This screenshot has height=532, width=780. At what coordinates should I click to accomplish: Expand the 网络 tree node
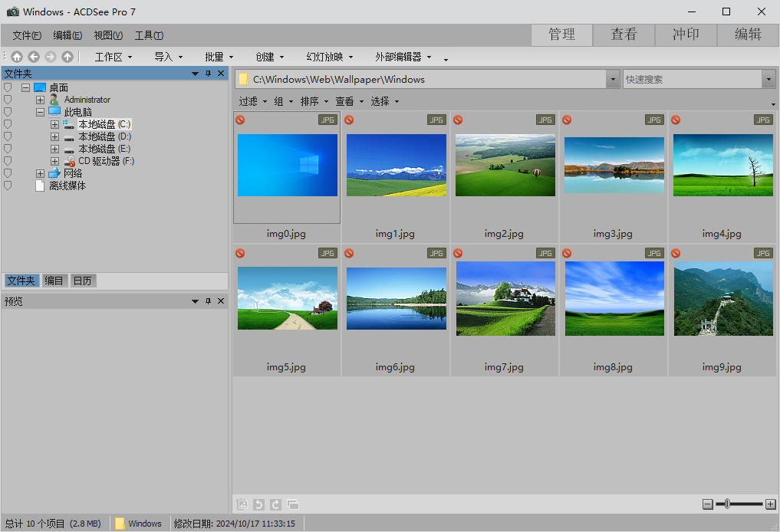(x=41, y=173)
